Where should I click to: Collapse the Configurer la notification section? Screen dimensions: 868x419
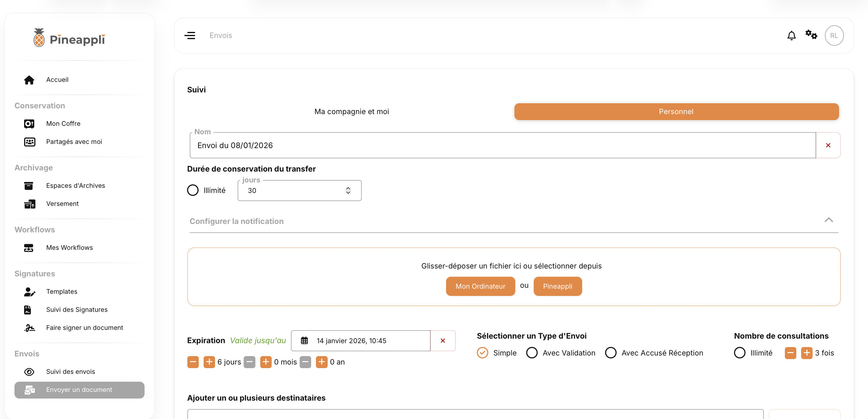click(828, 220)
